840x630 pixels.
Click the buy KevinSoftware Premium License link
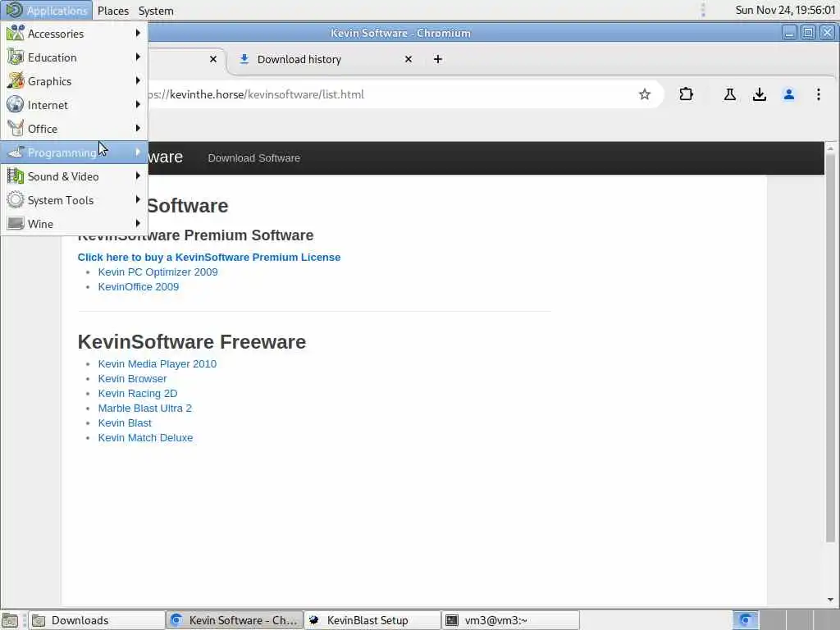click(209, 257)
